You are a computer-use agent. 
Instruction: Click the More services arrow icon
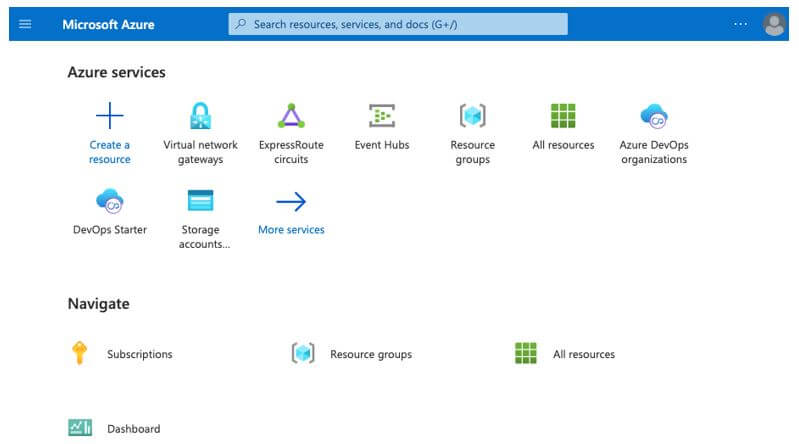[x=291, y=201]
